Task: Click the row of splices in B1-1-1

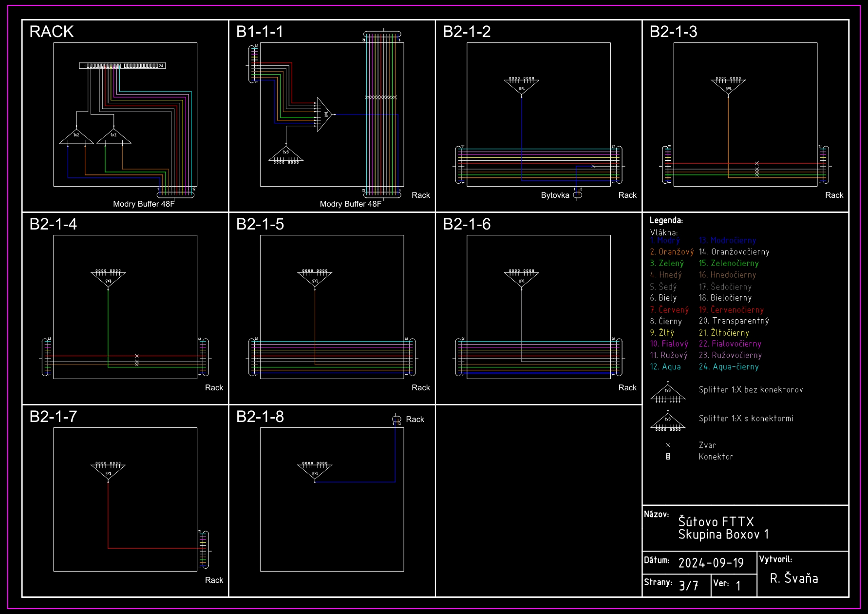Action: tap(381, 97)
